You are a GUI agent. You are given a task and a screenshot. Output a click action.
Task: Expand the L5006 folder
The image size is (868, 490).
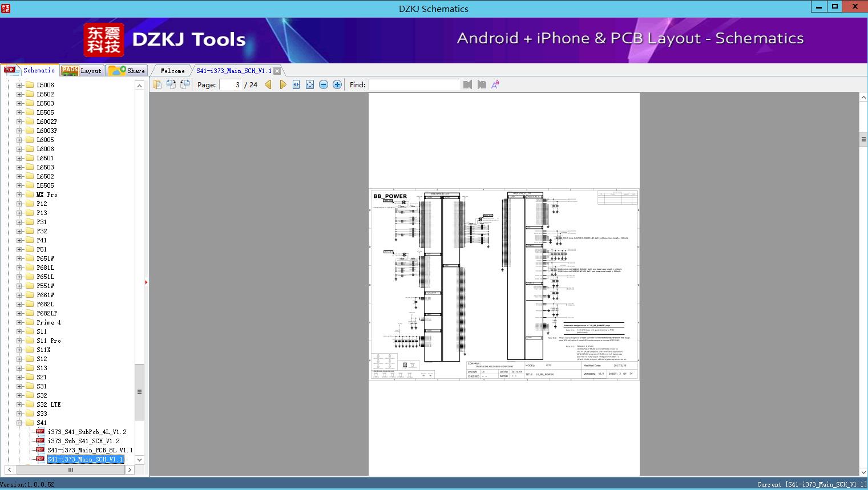click(x=19, y=85)
